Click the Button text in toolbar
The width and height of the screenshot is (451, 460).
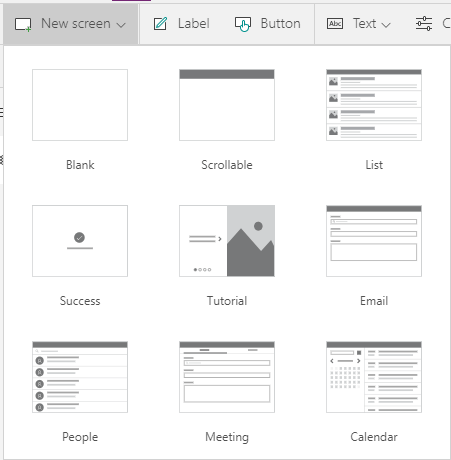pyautogui.click(x=281, y=24)
